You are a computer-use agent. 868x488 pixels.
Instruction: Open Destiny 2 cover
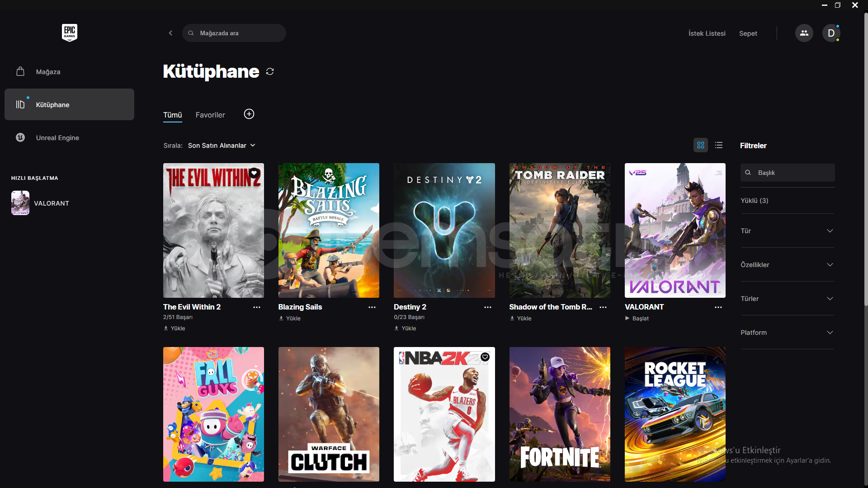tap(444, 230)
